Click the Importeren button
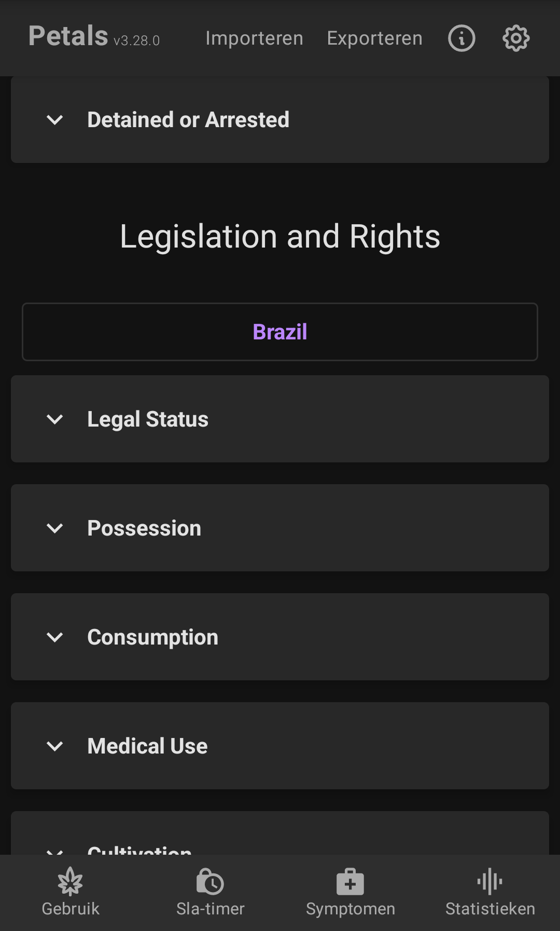 (x=254, y=38)
